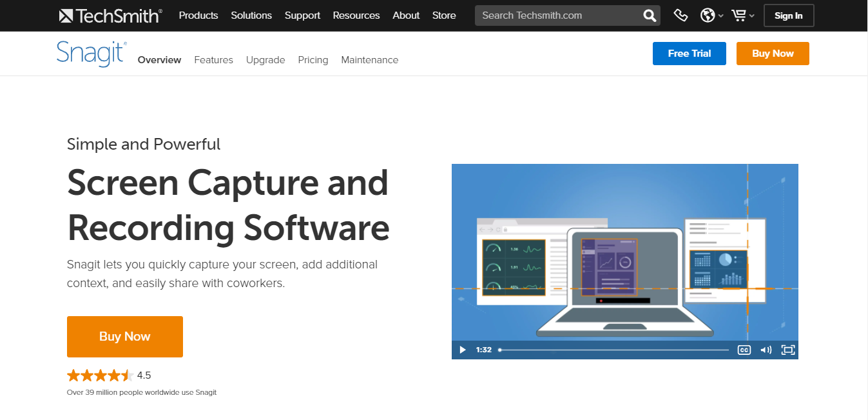Open the globe language selector
Screen dimensions: 868x420
pos(711,15)
